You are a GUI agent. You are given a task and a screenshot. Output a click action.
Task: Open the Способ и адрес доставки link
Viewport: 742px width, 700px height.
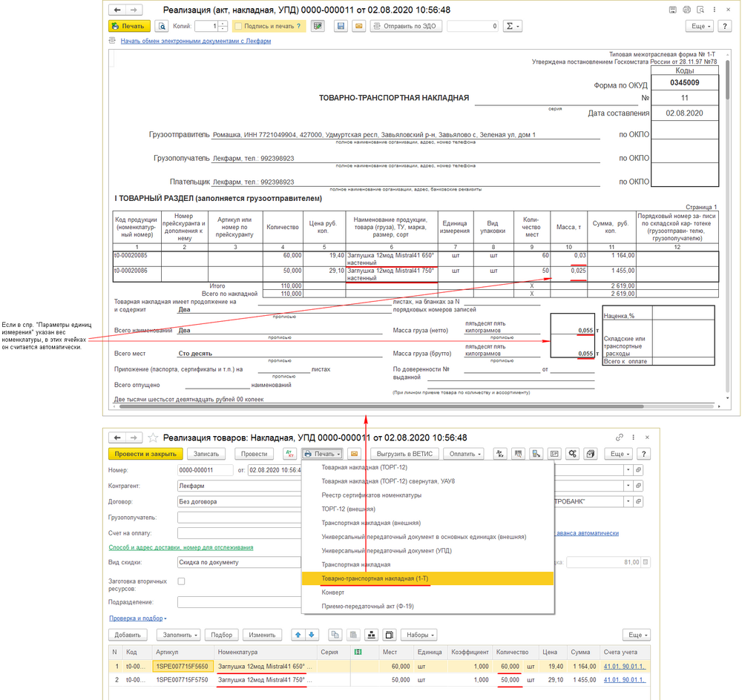coord(181,547)
